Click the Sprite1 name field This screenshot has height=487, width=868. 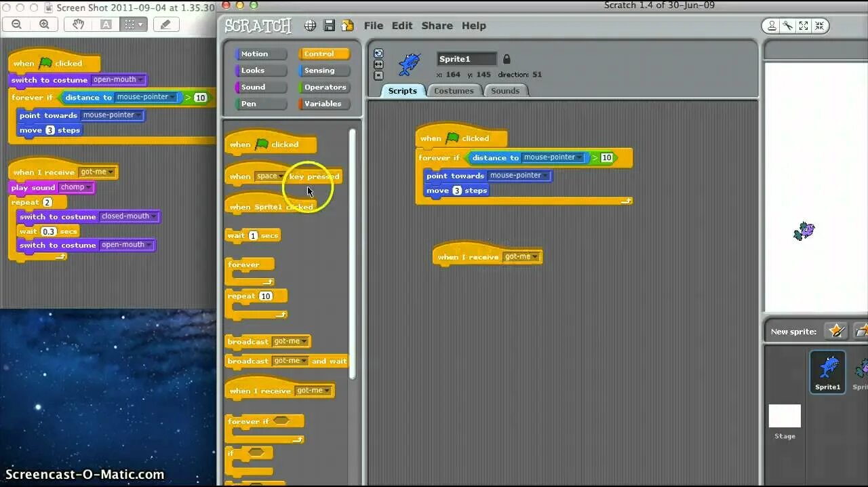467,59
